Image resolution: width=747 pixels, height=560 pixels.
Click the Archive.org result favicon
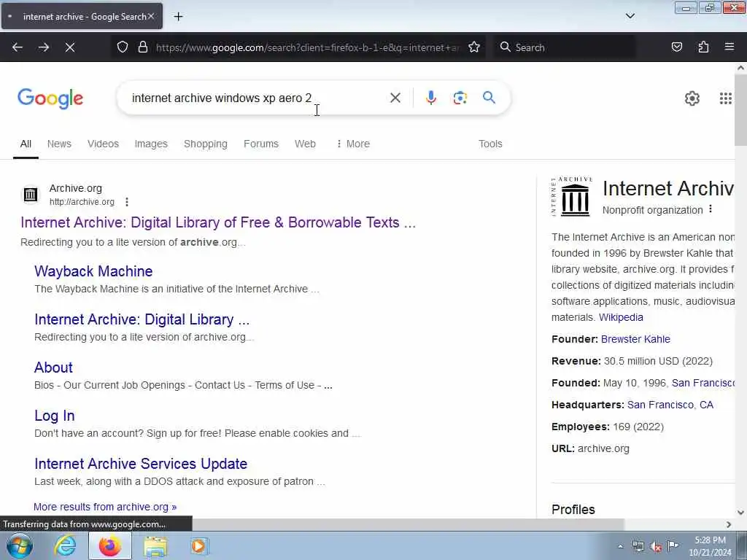pos(31,194)
